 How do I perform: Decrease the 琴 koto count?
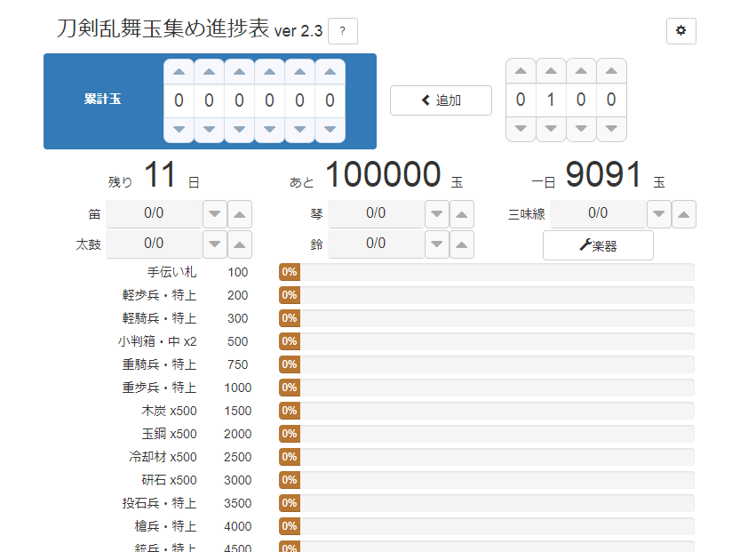coord(437,214)
